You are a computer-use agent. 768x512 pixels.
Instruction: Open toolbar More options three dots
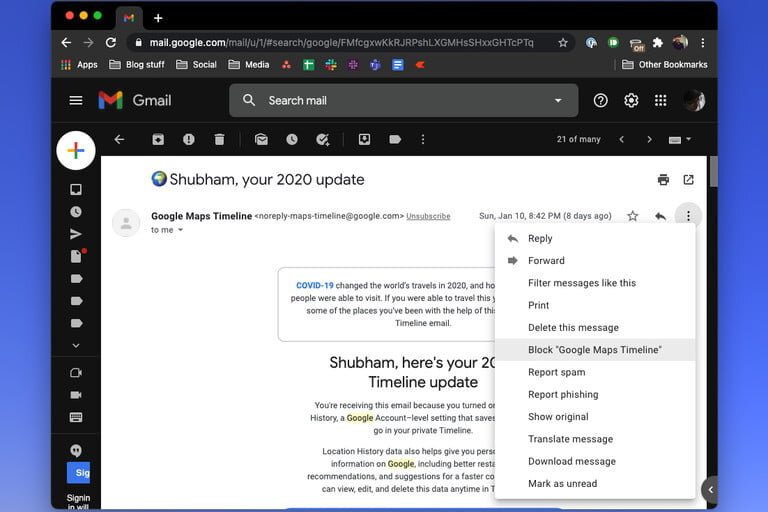[423, 140]
